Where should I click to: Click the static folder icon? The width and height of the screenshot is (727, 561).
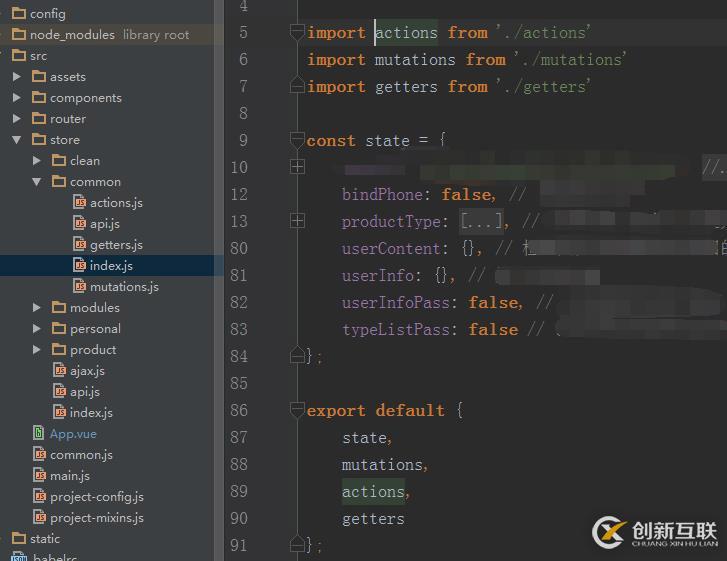pyautogui.click(x=19, y=538)
